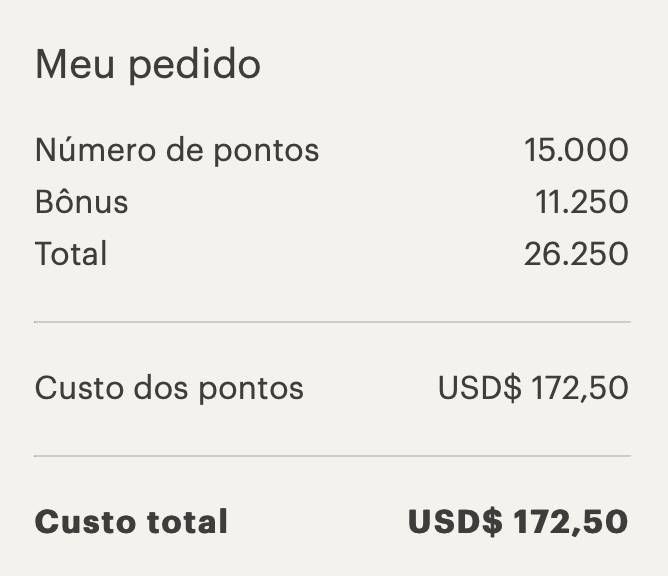Screen dimensions: 668x576
Task: Click the Meu pedido heading
Action: 147,65
